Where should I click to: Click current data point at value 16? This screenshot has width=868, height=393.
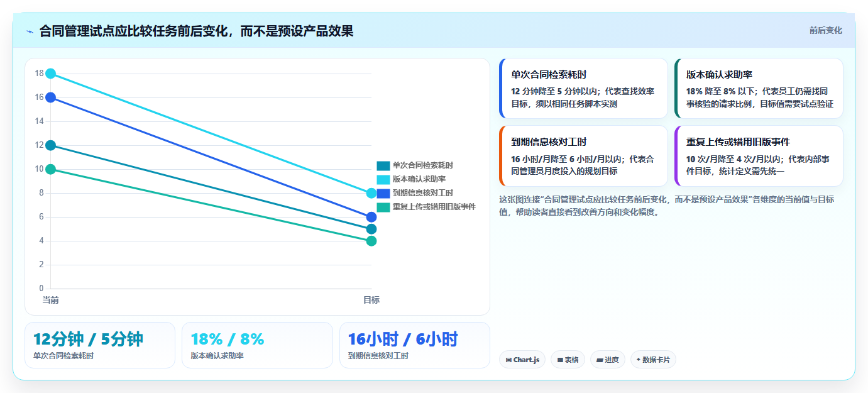[x=51, y=97]
